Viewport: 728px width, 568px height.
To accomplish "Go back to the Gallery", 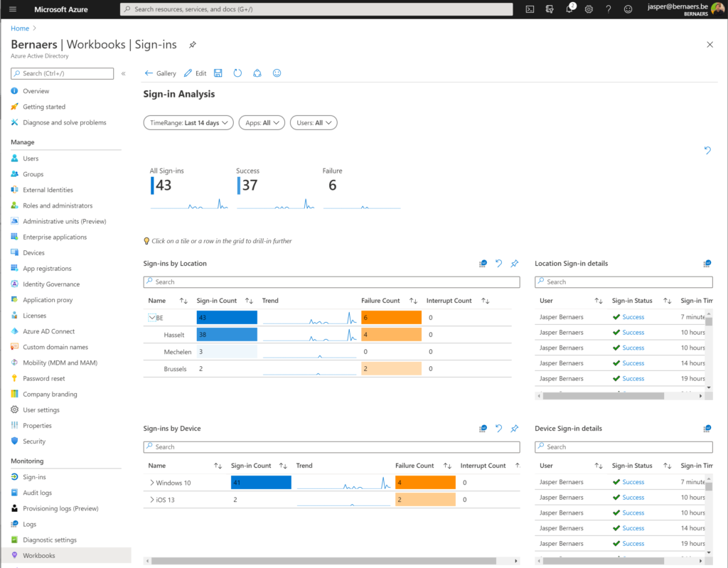I will pyautogui.click(x=160, y=73).
